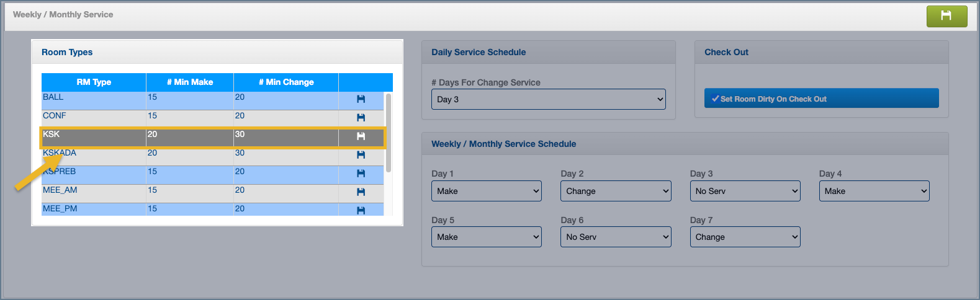Open the Day 1 service dropdown

pos(486,191)
